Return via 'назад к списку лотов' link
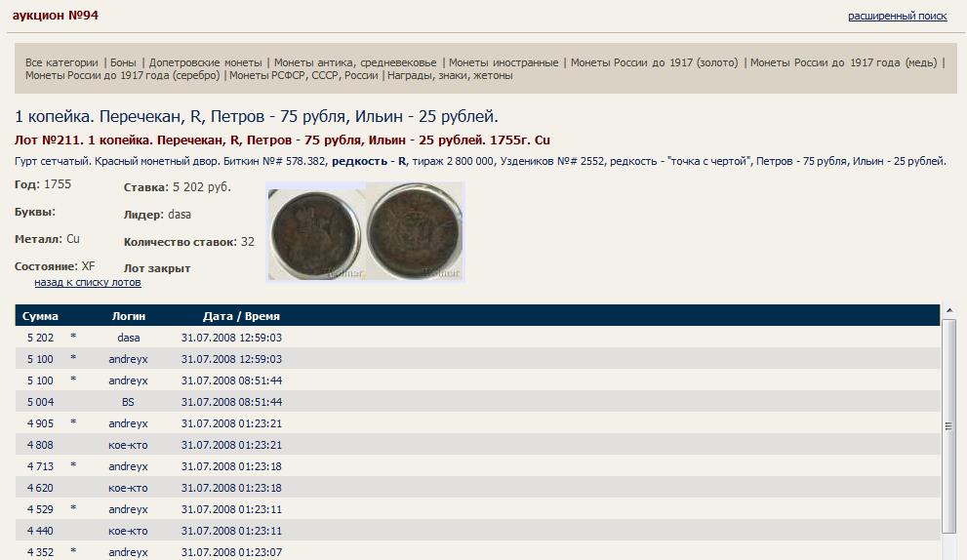Viewport: 967px width, 560px height. [88, 283]
